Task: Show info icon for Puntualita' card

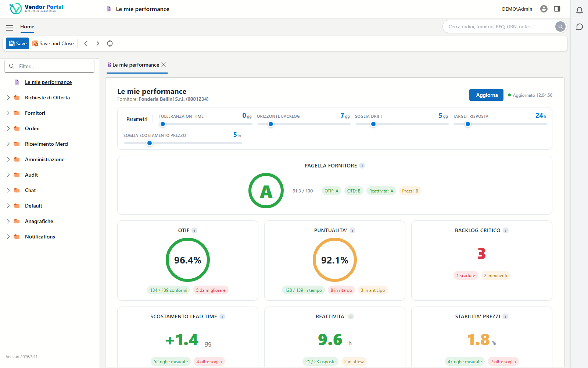Action: point(352,230)
